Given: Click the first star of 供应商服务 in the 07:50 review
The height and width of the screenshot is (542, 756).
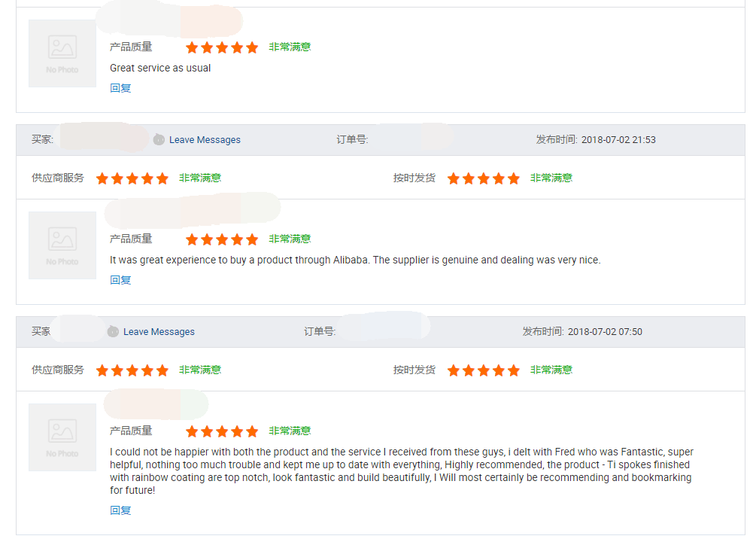Looking at the screenshot, I should coord(102,370).
